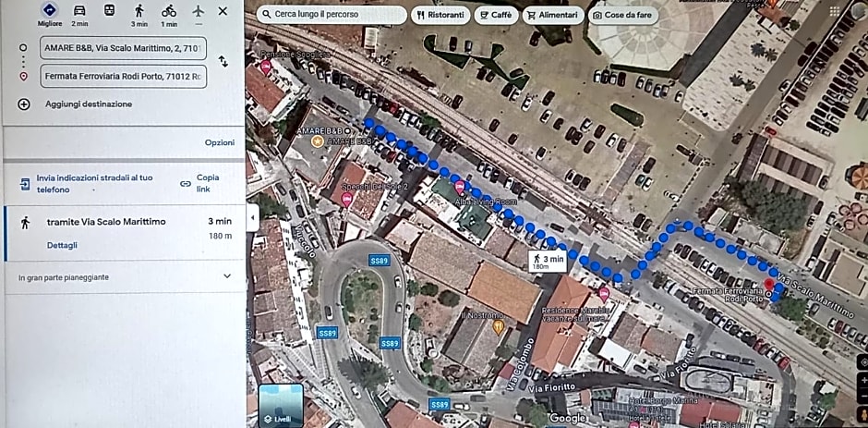Select the flight travel mode

(198, 11)
